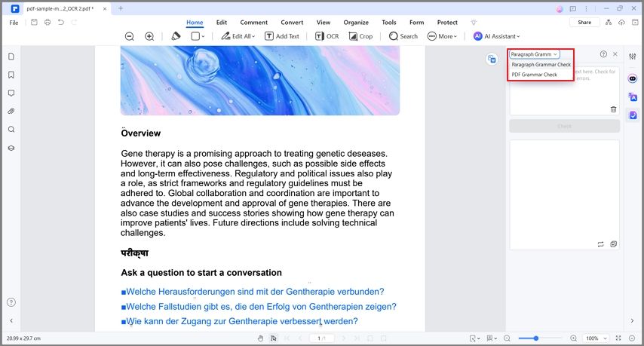Close the grammar check panel
The image size is (644, 346).
point(615,54)
